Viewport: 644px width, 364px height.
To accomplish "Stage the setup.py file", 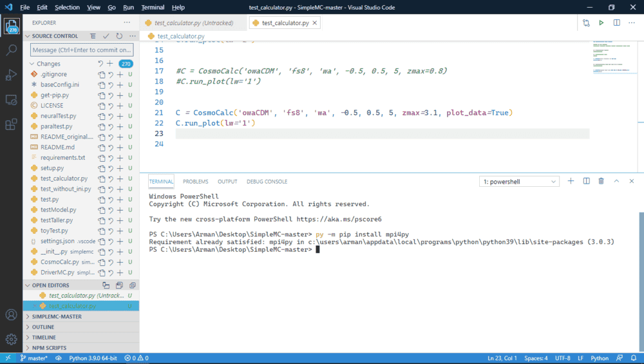I will [x=120, y=168].
